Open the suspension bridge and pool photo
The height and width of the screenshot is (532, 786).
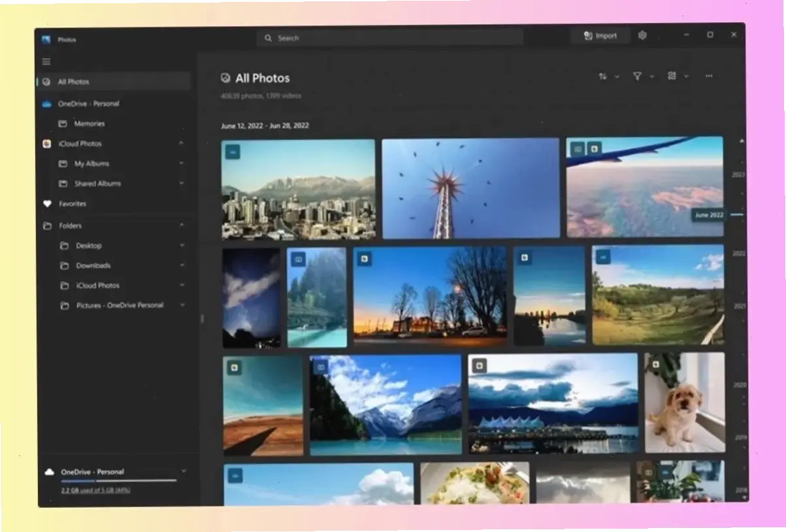(x=317, y=297)
